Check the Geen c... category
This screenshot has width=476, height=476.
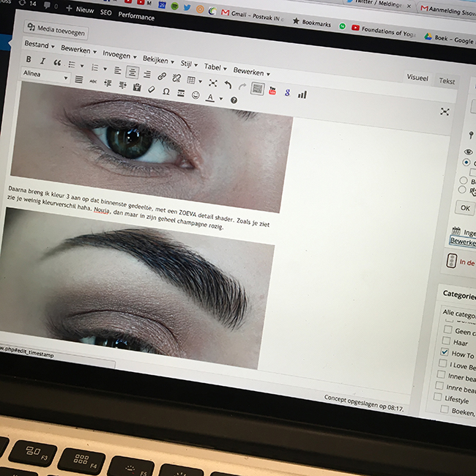click(x=447, y=330)
